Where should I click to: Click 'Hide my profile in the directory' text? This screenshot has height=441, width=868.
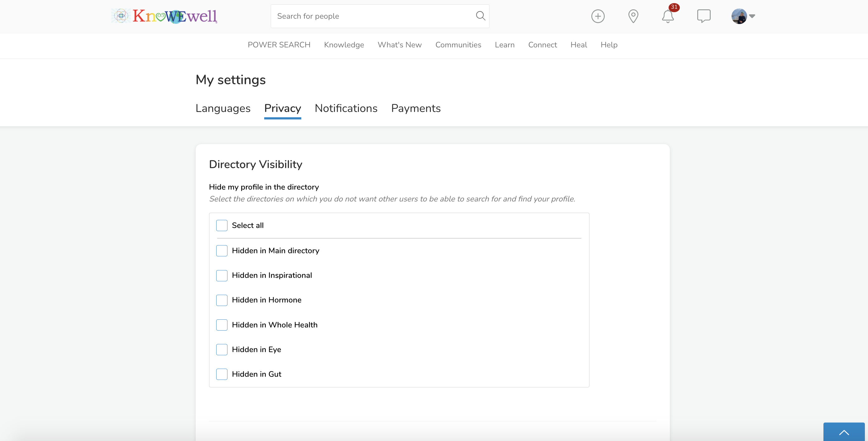[264, 187]
